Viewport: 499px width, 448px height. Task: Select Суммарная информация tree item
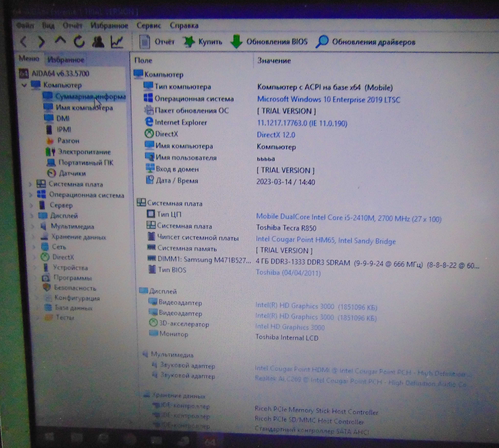(x=84, y=97)
